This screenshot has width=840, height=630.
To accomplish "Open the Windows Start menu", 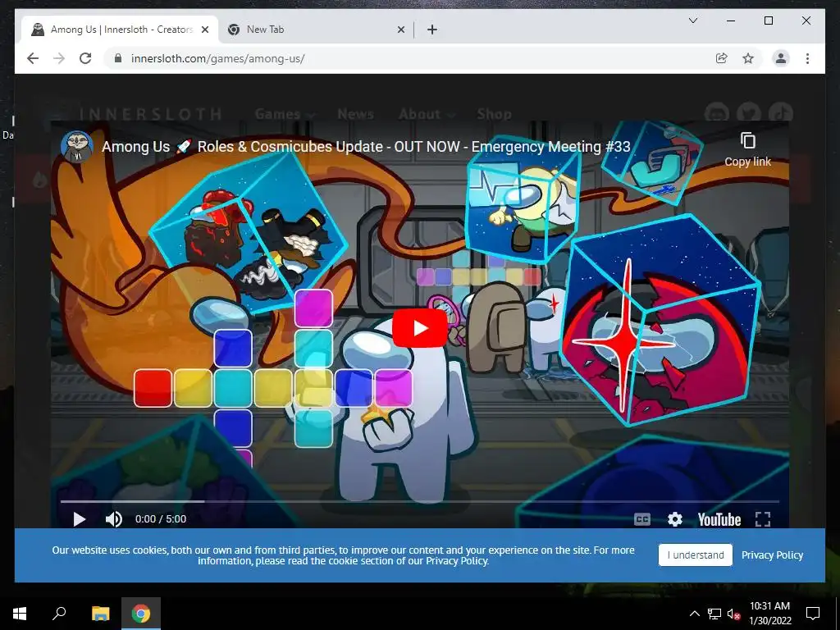I will [20, 614].
